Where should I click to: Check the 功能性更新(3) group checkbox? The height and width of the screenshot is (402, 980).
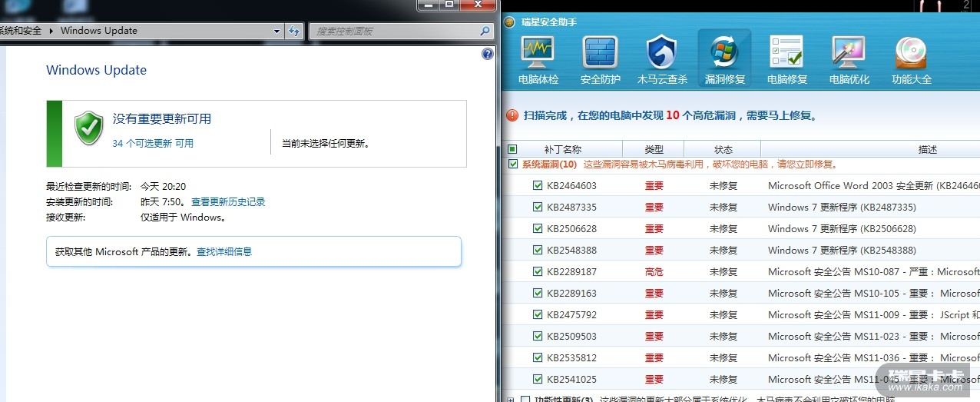(x=525, y=400)
